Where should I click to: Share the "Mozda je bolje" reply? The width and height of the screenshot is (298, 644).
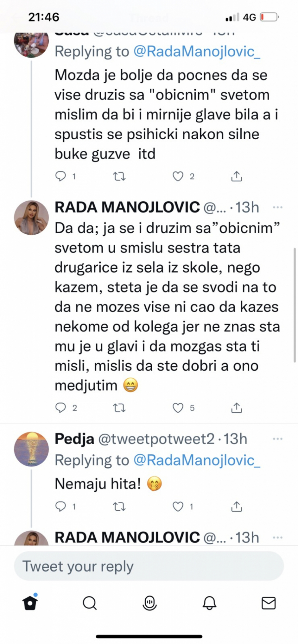(x=236, y=176)
